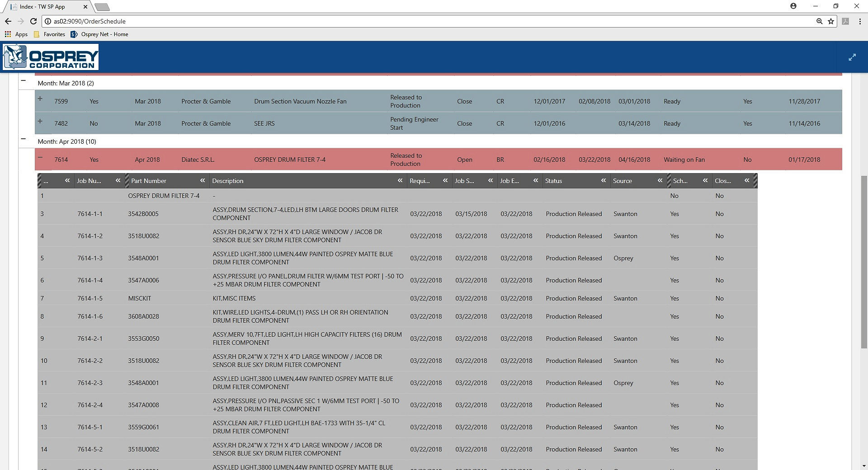Open the Chrome three-dot menu
868x470 pixels.
click(x=860, y=21)
